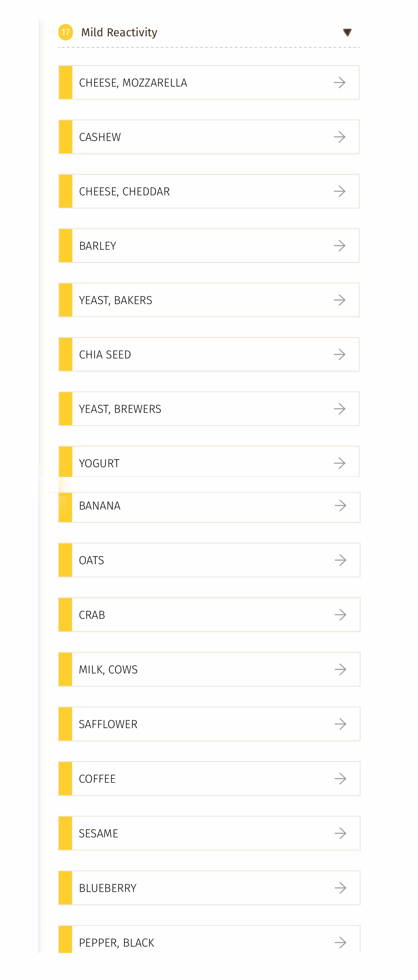
Task: Open the Milk, Cows entry
Action: coord(209,670)
